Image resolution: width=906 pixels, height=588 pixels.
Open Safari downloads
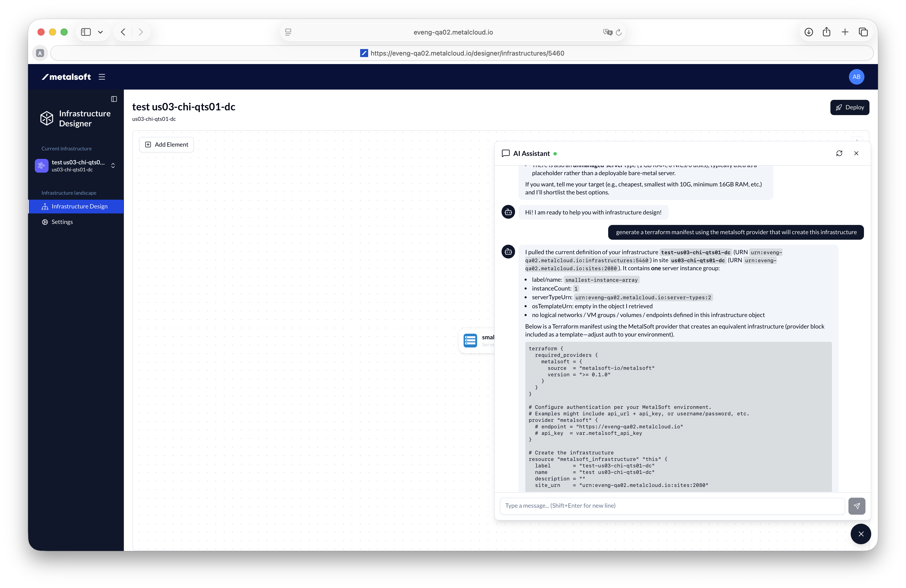pos(809,32)
